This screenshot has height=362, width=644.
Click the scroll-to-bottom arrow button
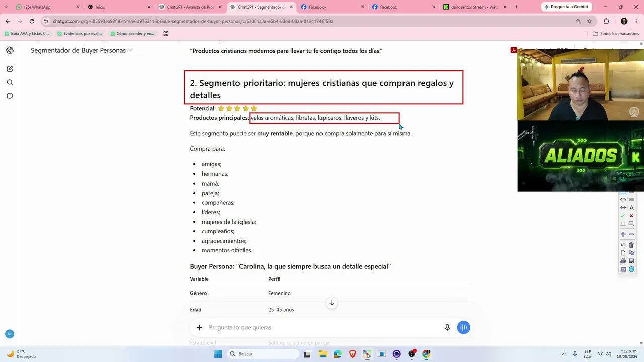(x=331, y=303)
